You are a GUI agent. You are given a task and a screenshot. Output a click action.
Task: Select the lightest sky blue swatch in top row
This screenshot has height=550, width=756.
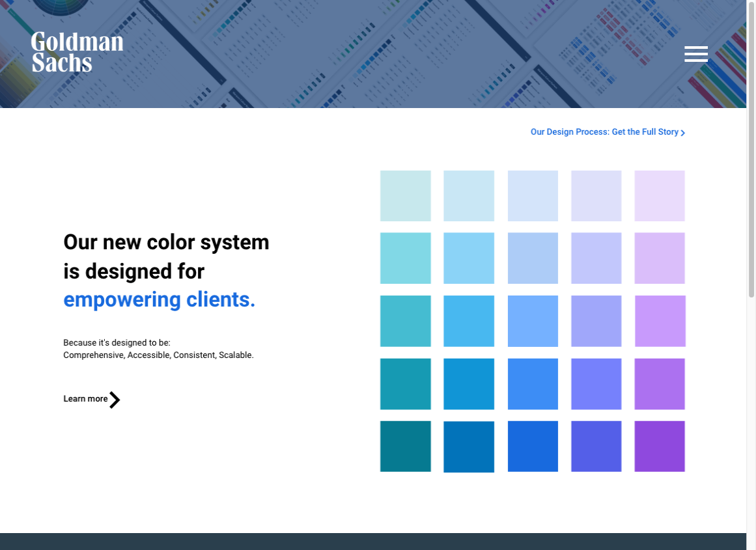pyautogui.click(x=469, y=196)
